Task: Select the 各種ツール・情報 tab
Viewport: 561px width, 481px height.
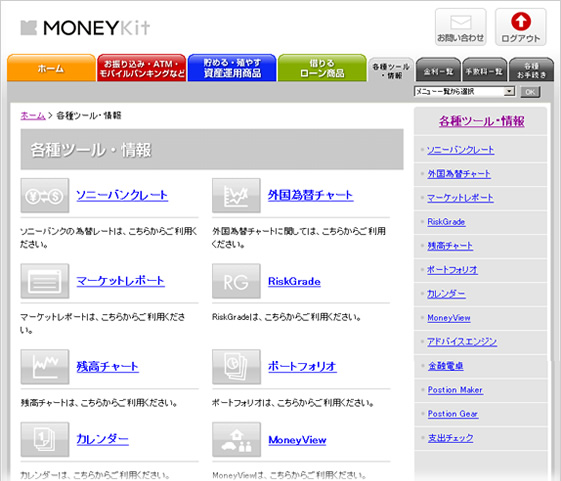Action: tap(391, 70)
